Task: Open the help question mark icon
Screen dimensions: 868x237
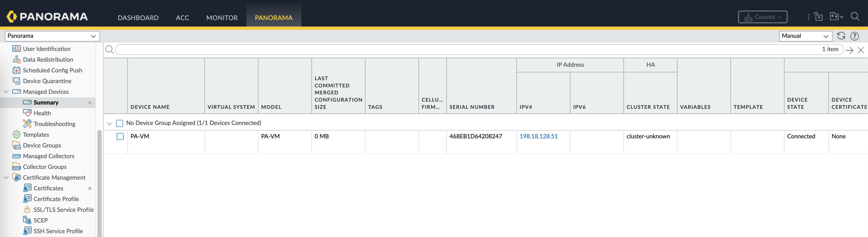Action: tap(855, 36)
